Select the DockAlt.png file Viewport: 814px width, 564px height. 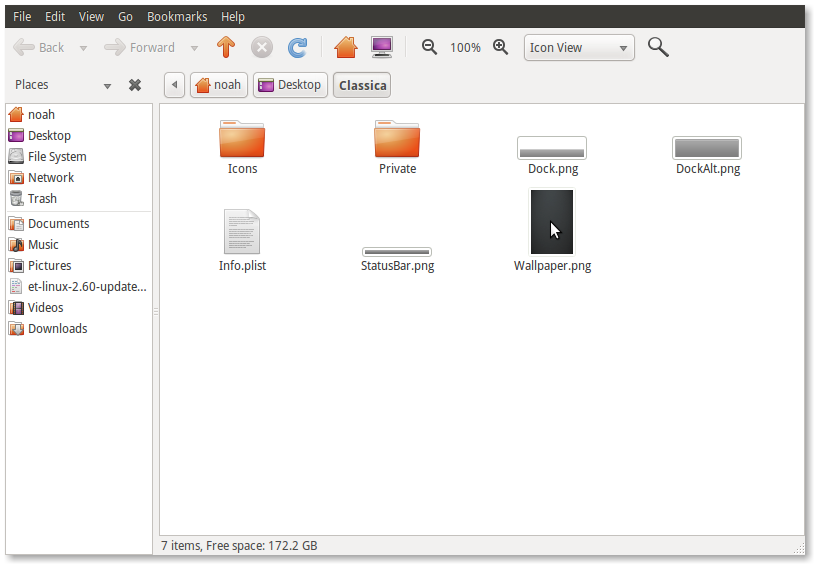[708, 155]
